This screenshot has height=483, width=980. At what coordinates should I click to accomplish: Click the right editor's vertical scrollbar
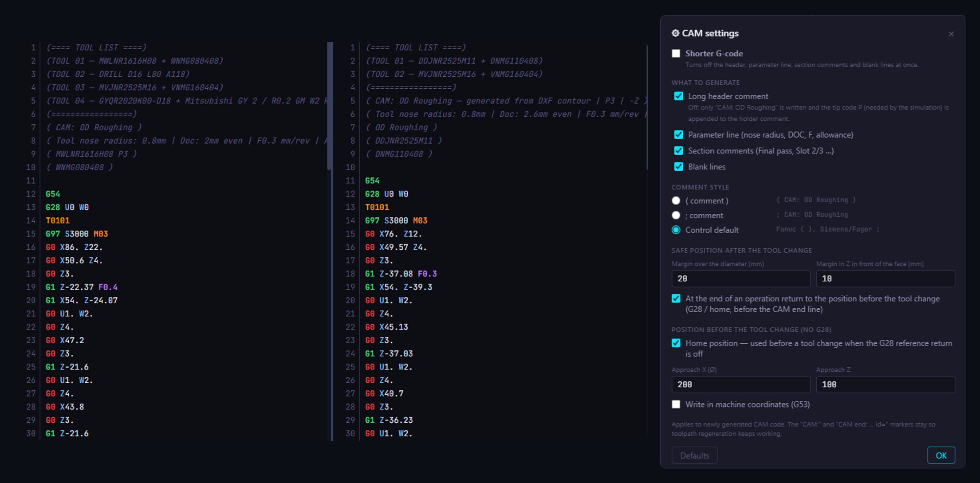[647, 106]
